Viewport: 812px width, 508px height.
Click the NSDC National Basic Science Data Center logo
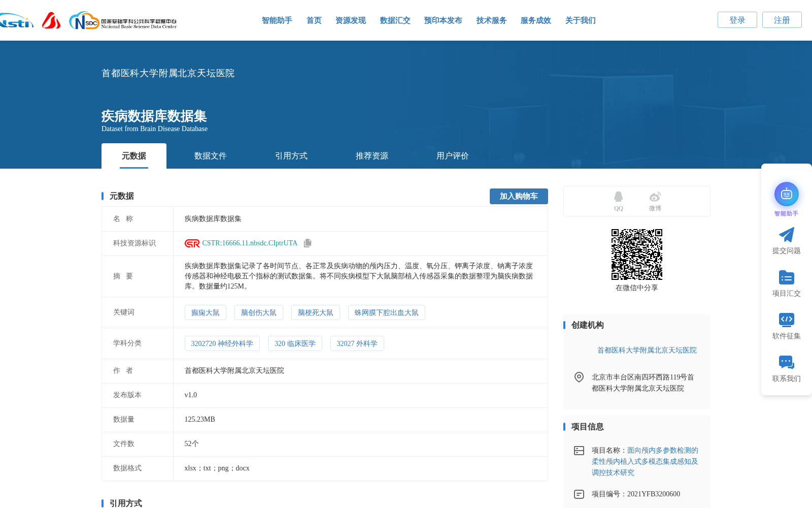coord(123,21)
